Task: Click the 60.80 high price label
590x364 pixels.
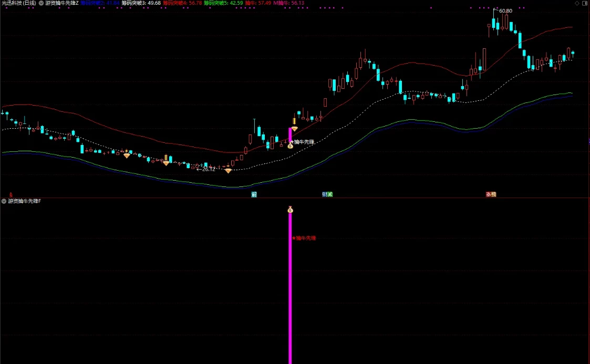Action: [505, 11]
